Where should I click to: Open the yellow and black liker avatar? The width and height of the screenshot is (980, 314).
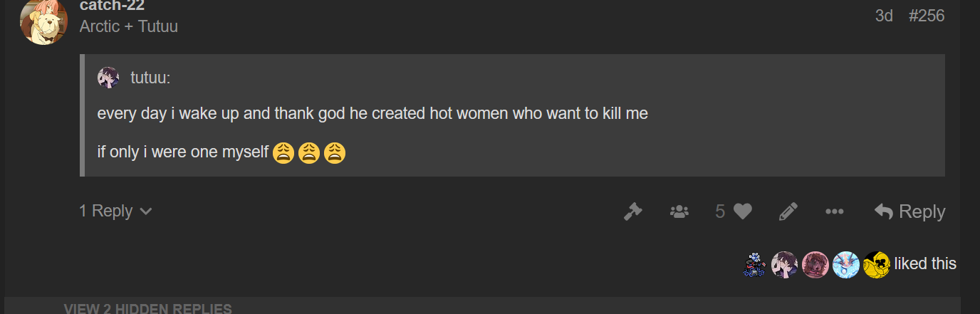(876, 264)
